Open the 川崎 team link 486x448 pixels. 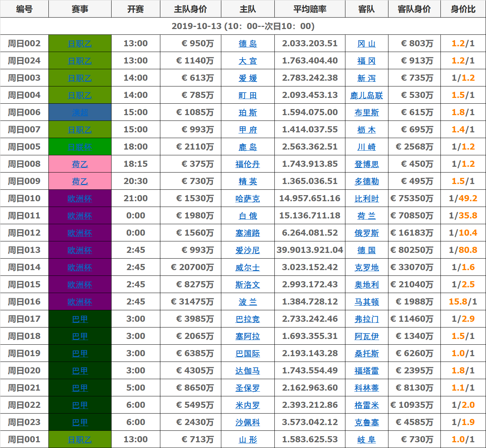pos(367,147)
